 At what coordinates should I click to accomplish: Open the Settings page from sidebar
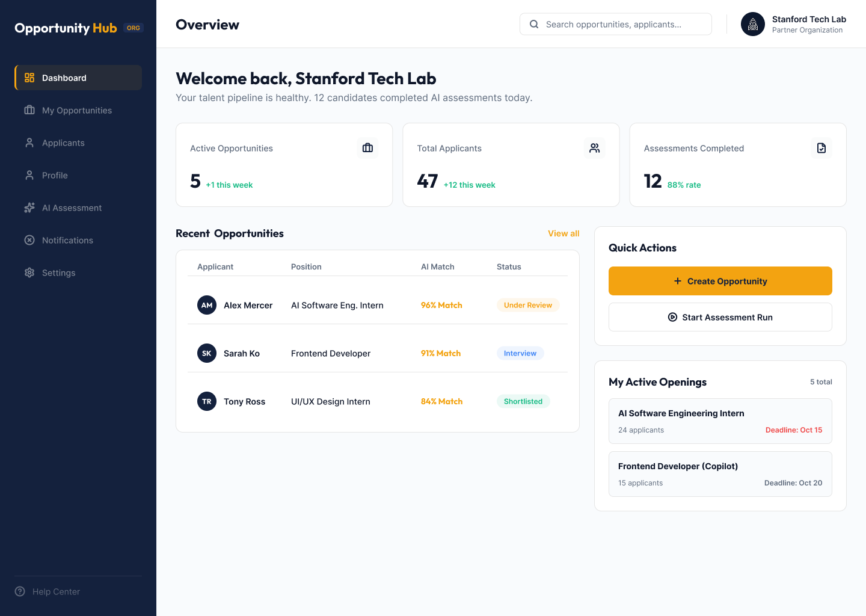coord(78,273)
